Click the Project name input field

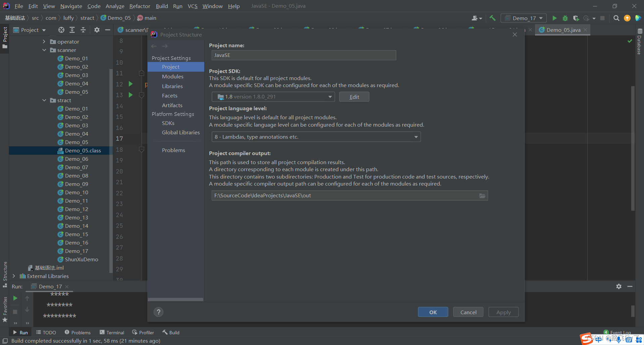tap(304, 55)
